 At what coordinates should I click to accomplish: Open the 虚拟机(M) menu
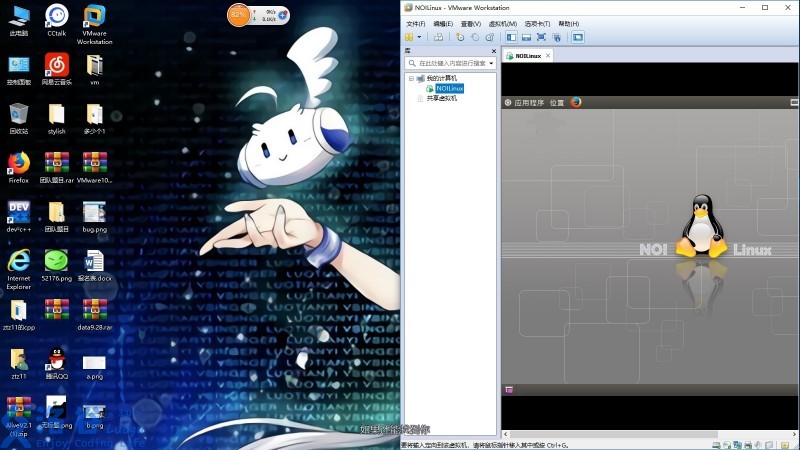[x=503, y=24]
